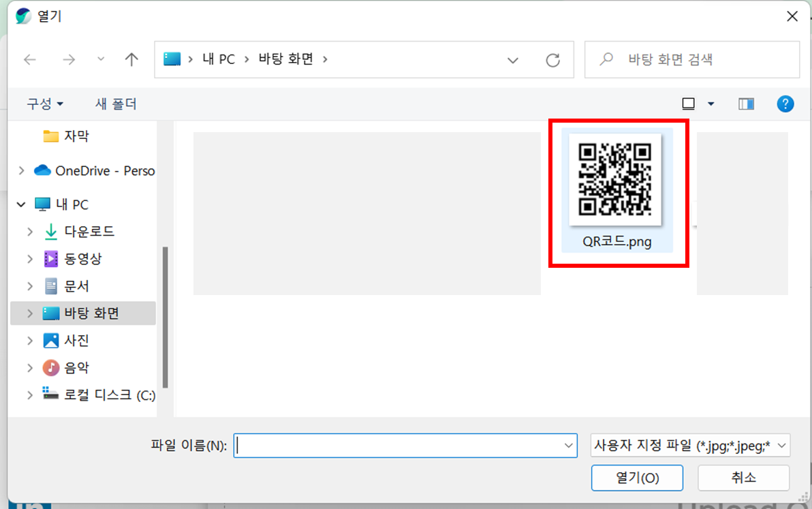Expand the OneDrive tree node
This screenshot has width=812, height=509.
tap(21, 170)
